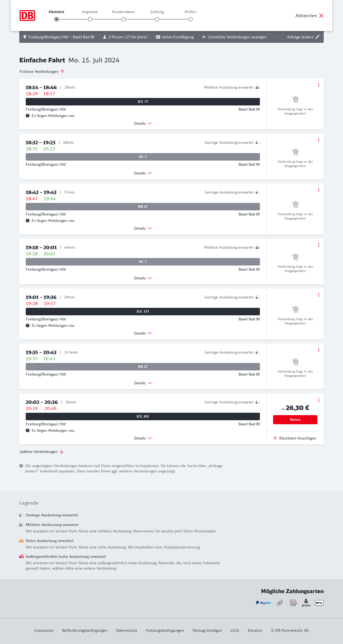Expand Details for the ICE 77 connection

143,123
